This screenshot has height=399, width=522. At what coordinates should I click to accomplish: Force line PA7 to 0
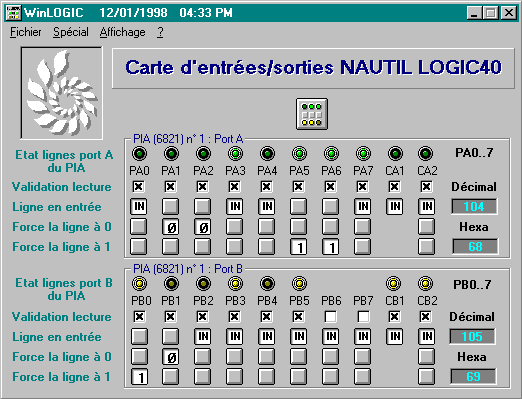[362, 227]
